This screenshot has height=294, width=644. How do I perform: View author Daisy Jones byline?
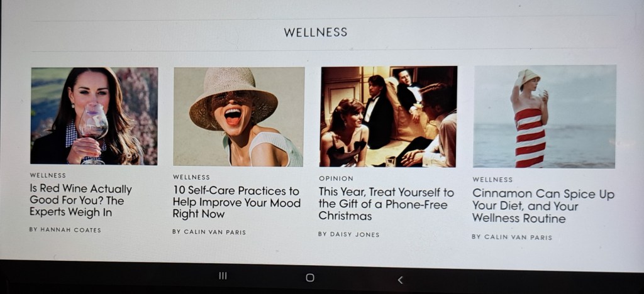348,234
